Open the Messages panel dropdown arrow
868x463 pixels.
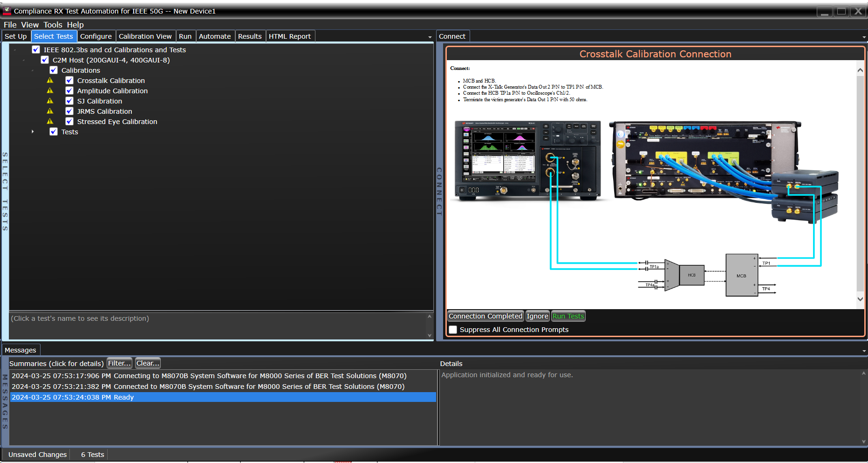point(864,351)
